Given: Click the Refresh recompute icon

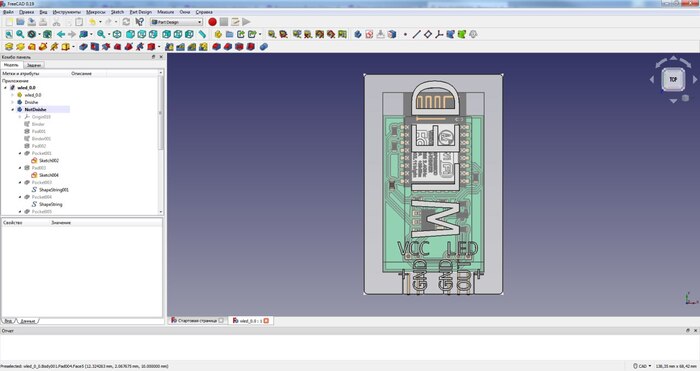Looking at the screenshot, I should (126, 22).
